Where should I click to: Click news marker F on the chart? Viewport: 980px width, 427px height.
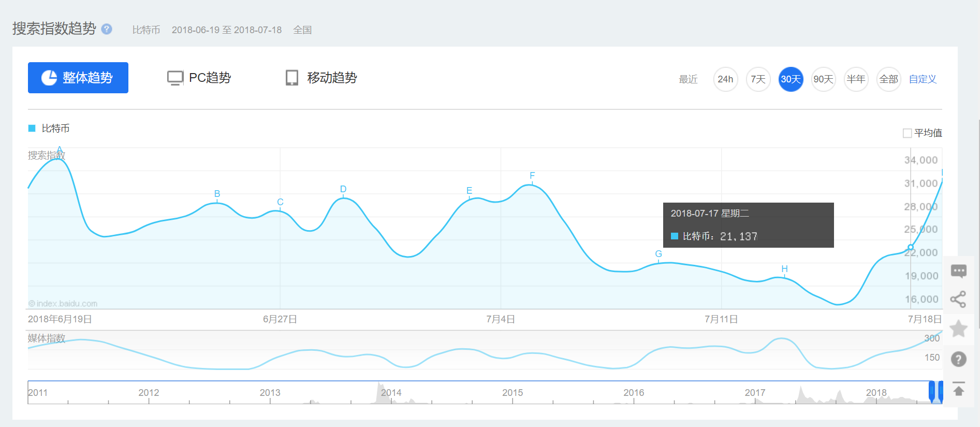(532, 176)
